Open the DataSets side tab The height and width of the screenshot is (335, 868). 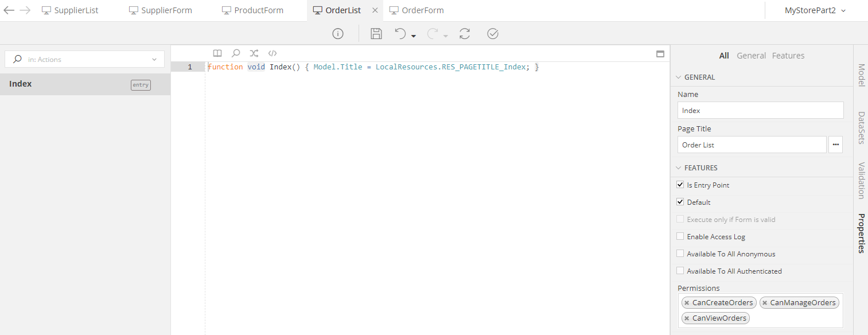(x=861, y=128)
